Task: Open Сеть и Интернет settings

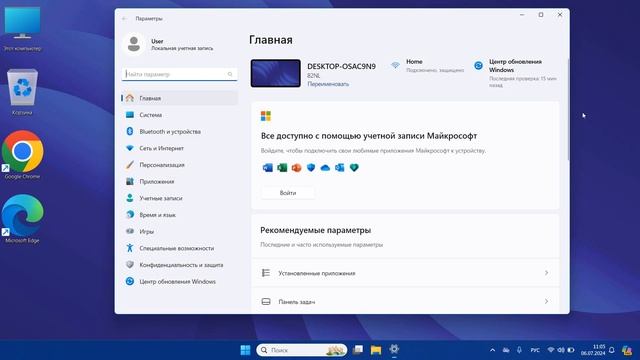Action: (180, 148)
